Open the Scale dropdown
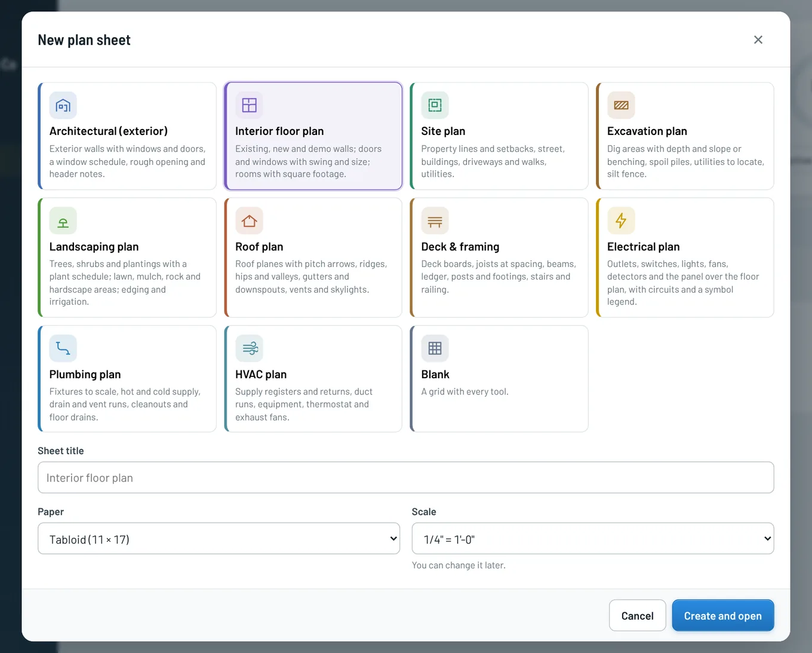 coord(593,538)
